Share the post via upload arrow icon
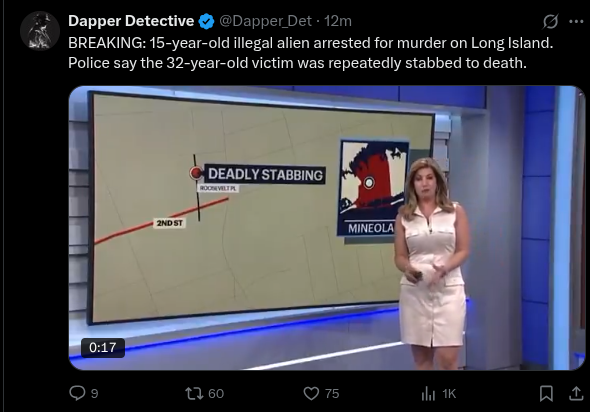Viewport: 590px width, 412px height. 576,394
